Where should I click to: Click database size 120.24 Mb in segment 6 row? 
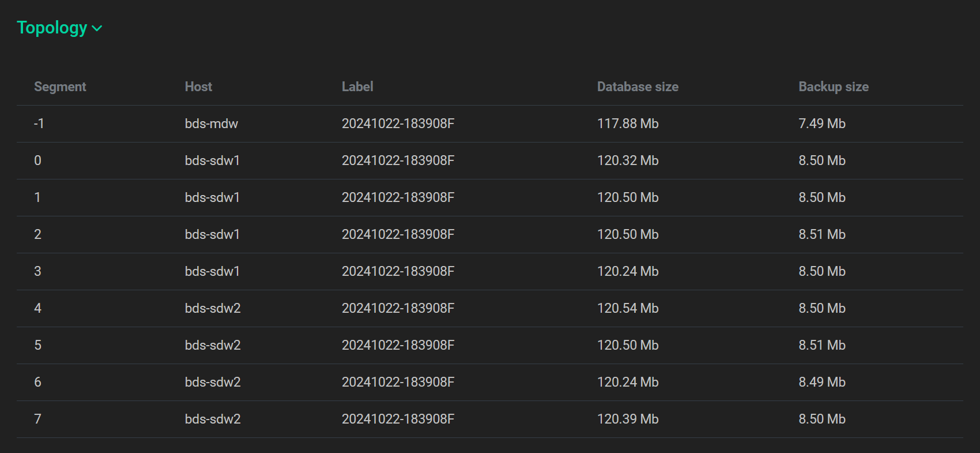click(x=628, y=382)
